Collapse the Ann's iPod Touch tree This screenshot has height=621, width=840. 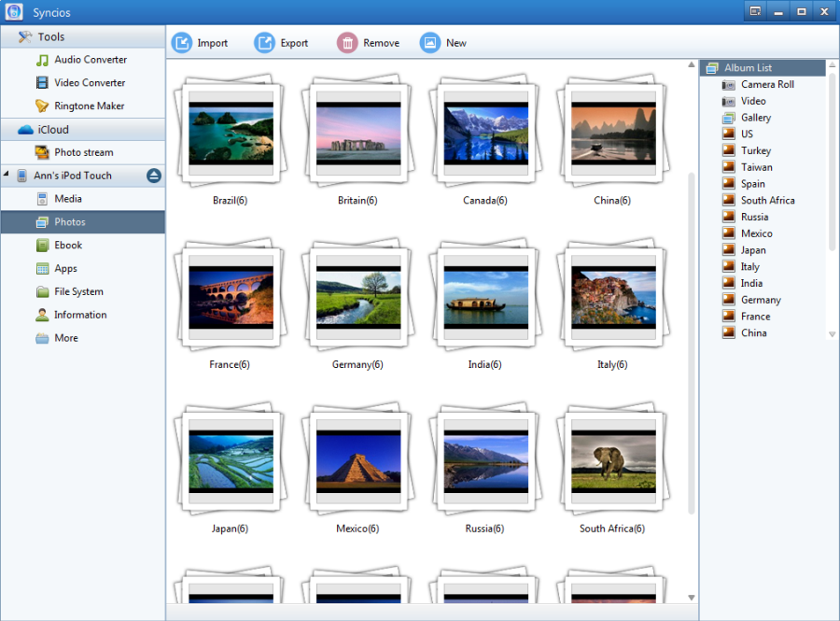tap(6, 174)
